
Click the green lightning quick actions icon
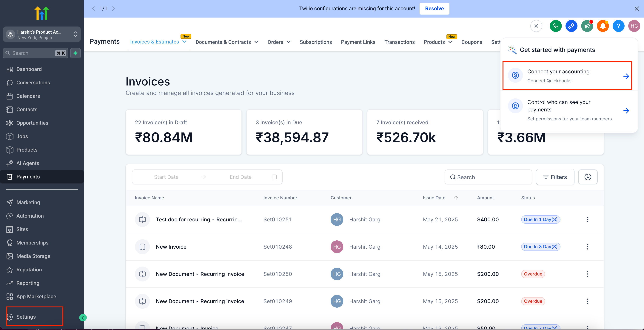coord(75,53)
